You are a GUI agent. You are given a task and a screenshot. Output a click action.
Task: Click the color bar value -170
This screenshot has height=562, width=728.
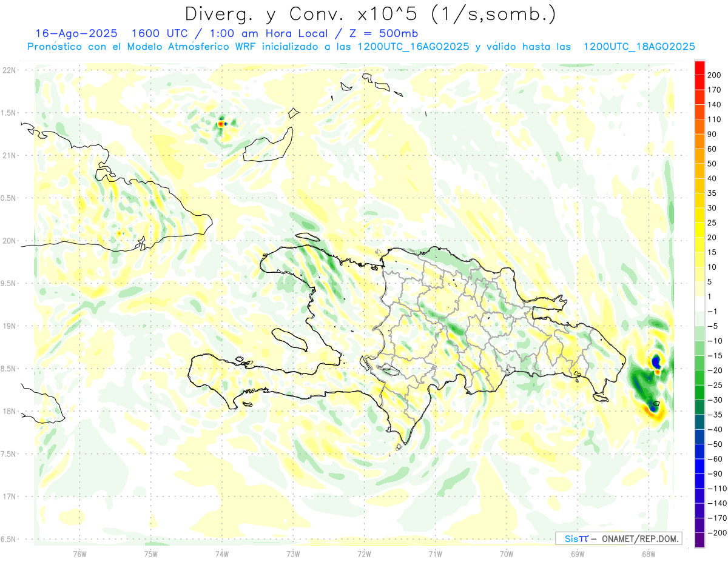click(718, 518)
